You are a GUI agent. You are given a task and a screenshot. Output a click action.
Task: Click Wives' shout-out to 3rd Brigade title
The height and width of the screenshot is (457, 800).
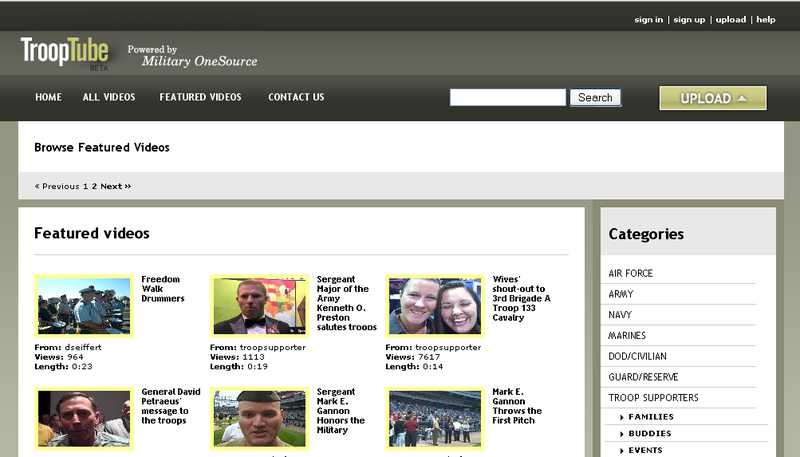(521, 298)
